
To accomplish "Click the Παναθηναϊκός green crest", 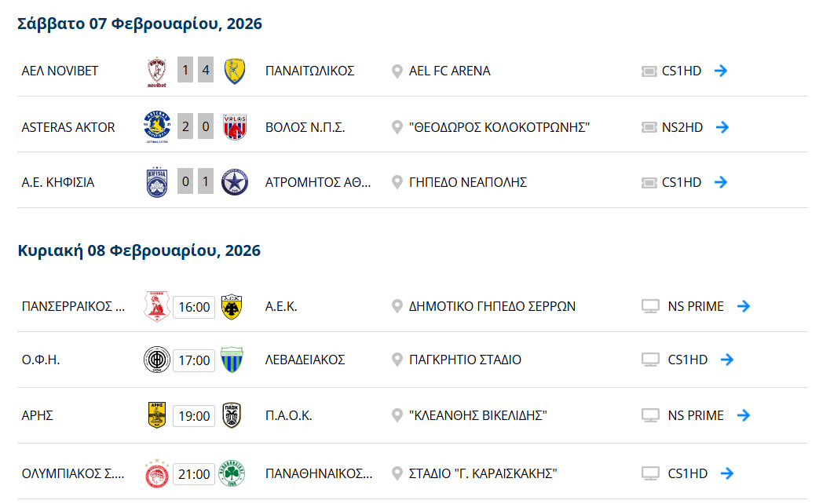I will coord(232,474).
